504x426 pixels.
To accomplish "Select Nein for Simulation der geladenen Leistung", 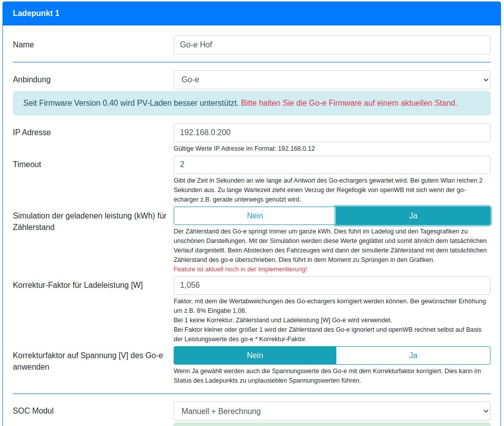I will click(x=254, y=216).
